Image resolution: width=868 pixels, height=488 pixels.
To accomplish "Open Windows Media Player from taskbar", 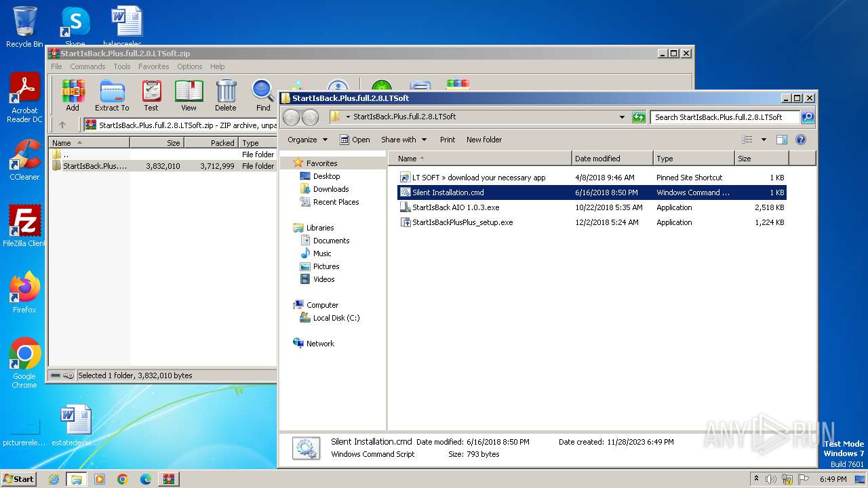I will coord(100,479).
